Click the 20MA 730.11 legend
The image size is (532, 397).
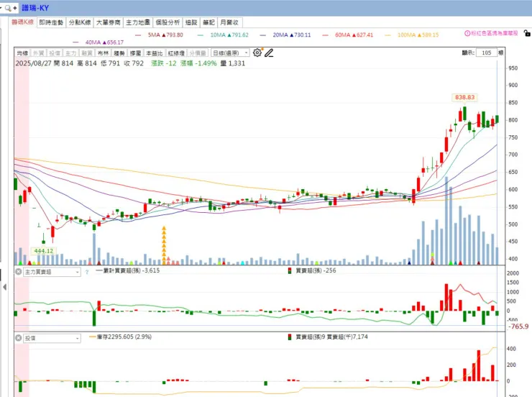tap(291, 35)
